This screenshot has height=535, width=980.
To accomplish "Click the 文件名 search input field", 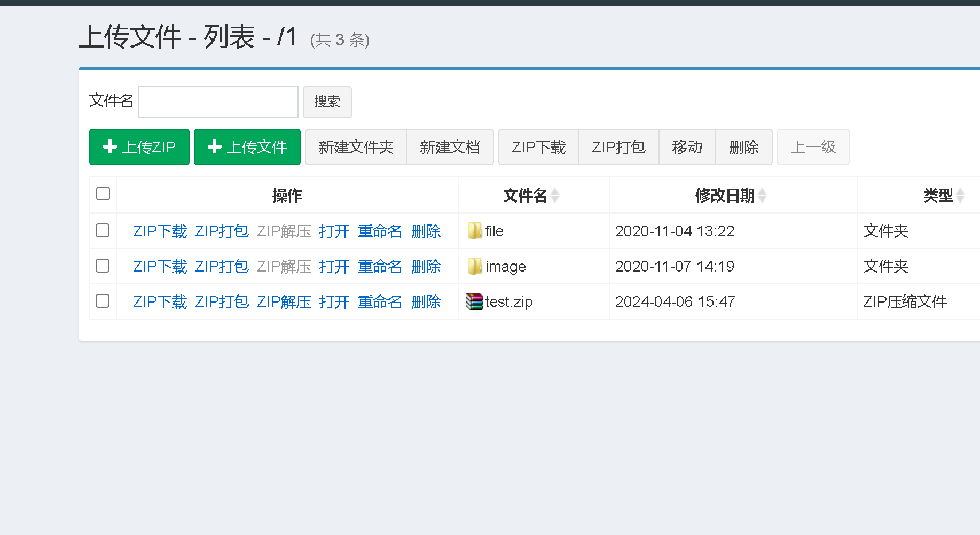I will pyautogui.click(x=218, y=102).
